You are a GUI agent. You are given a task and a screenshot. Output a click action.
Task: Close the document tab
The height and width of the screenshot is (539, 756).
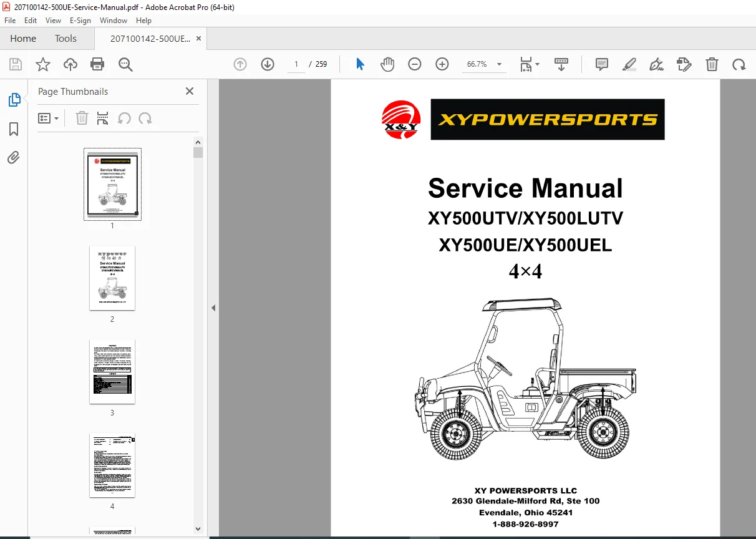tap(199, 39)
